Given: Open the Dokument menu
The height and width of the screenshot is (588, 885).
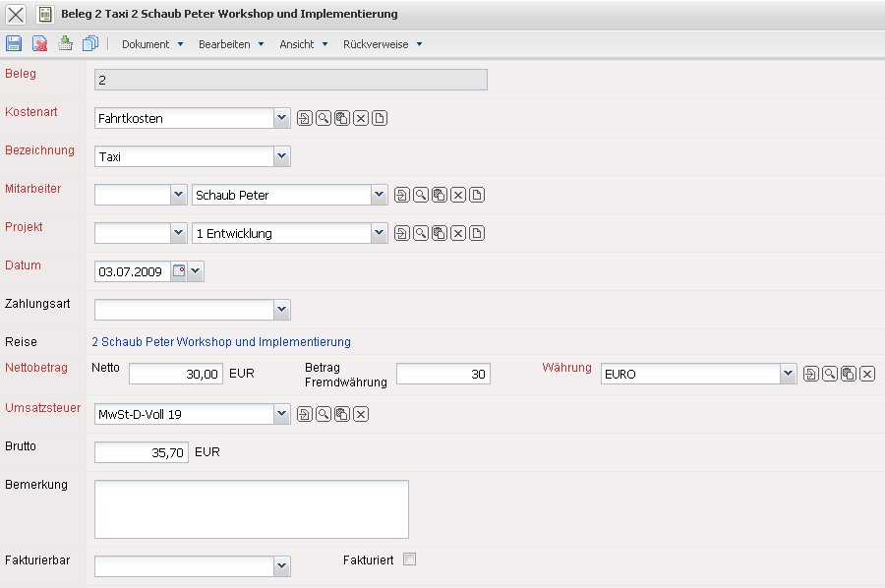Looking at the screenshot, I should [152, 44].
